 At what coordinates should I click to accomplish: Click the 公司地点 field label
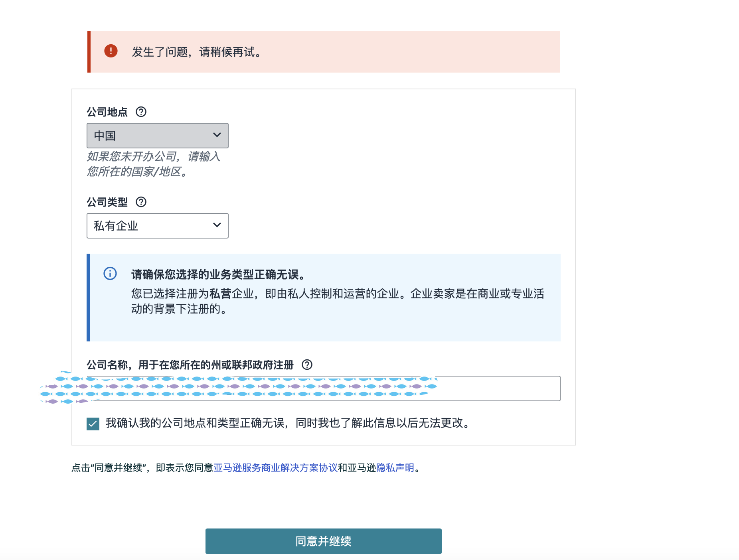[x=107, y=112]
